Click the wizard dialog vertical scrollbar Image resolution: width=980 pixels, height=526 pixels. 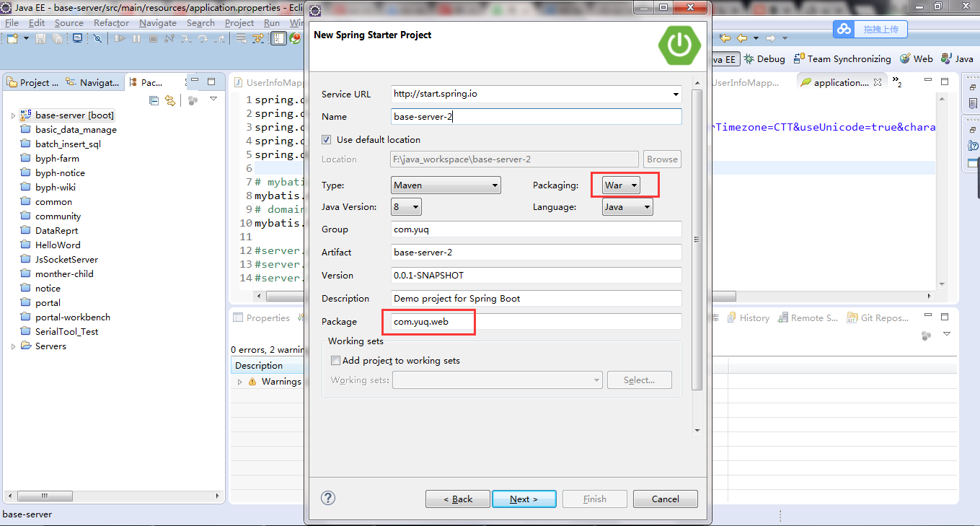pos(697,240)
